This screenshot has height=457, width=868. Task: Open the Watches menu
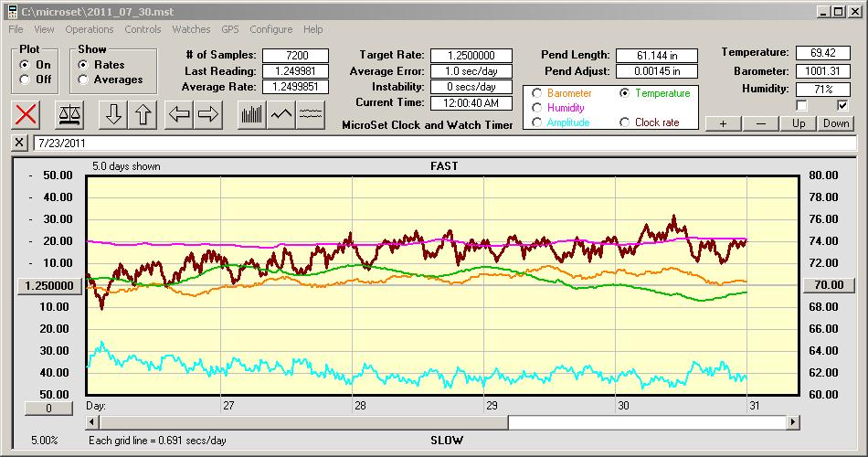(x=191, y=29)
